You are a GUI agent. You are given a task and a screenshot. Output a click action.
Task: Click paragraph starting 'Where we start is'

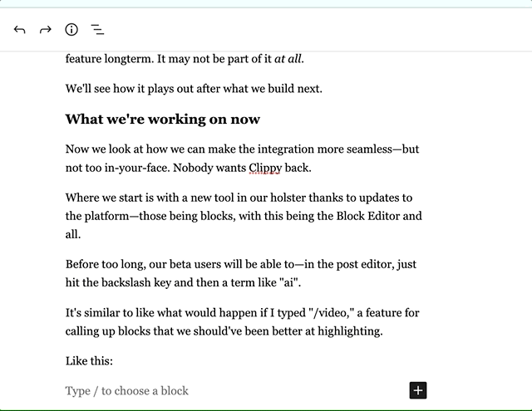coord(244,216)
